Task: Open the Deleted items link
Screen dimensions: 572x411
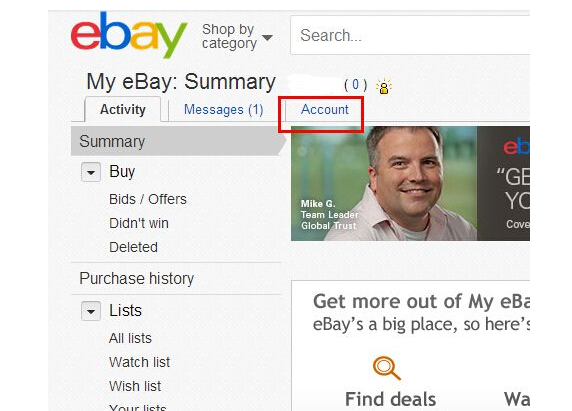Action: click(x=133, y=247)
